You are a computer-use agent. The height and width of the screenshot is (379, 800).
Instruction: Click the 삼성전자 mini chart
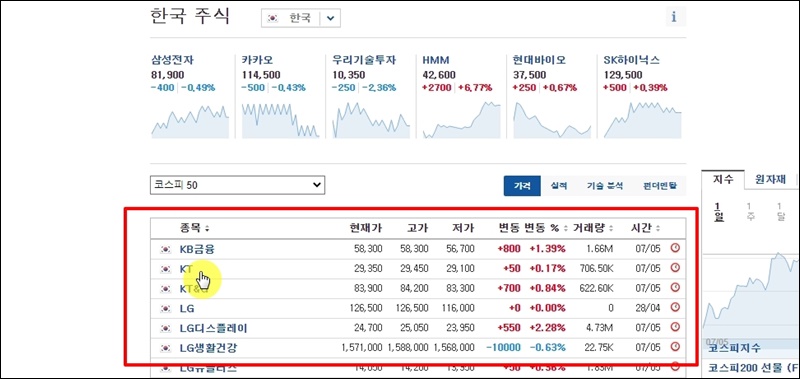click(190, 121)
